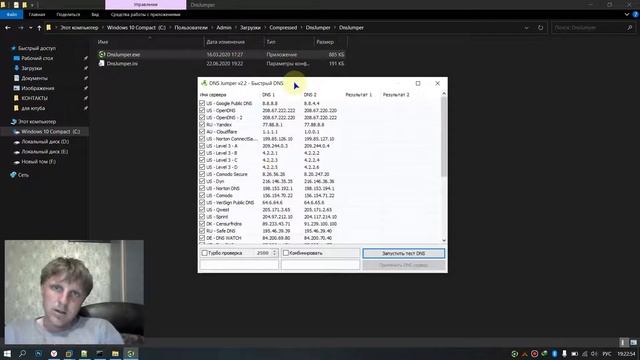Image resolution: width=640 pixels, height=360 pixels.
Task: Open Средства работы с приложениями tab
Action: click(x=145, y=14)
